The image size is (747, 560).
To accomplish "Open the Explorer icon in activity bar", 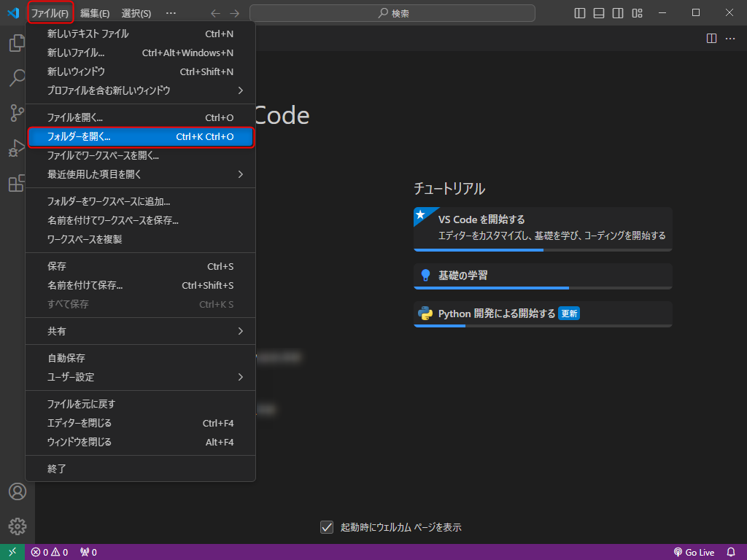I will (17, 44).
